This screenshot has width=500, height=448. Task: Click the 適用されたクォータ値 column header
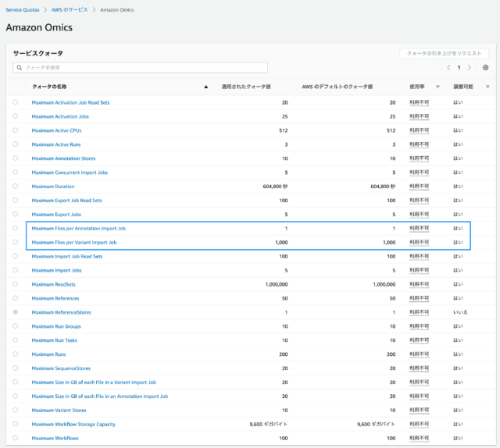click(246, 87)
